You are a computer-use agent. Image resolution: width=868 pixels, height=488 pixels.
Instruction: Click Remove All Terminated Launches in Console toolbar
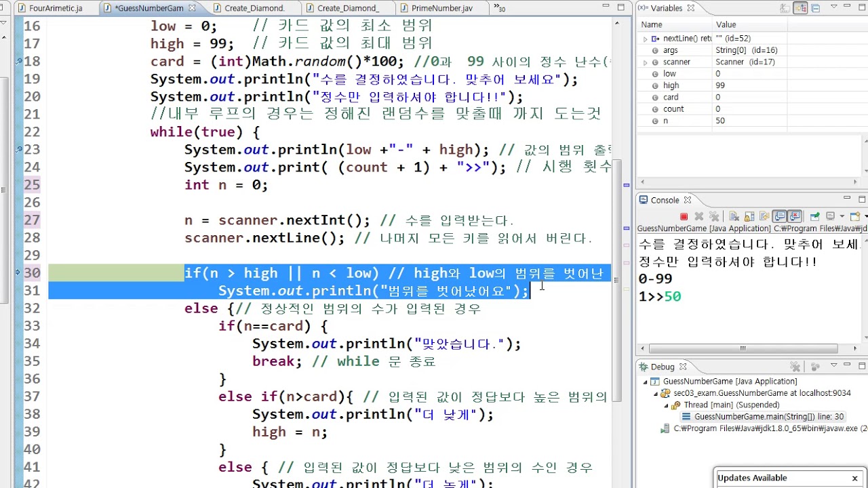[714, 217]
